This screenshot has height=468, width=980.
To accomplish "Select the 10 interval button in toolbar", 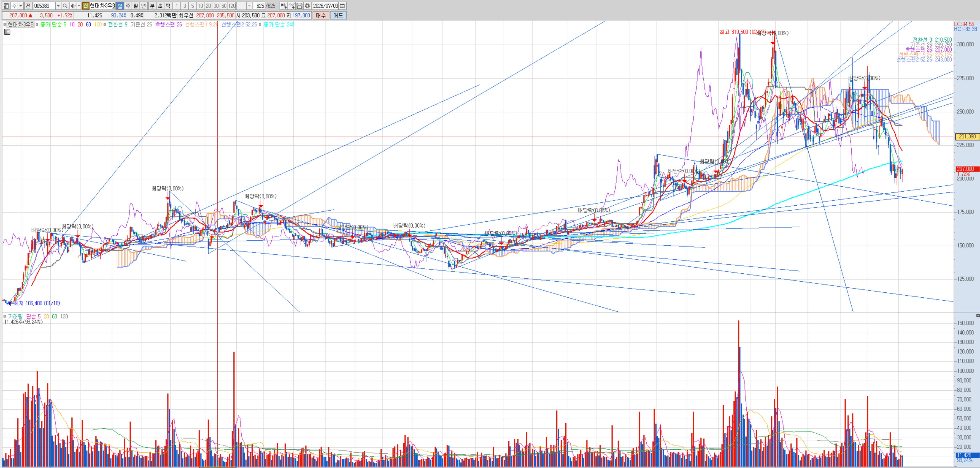I will [x=201, y=6].
